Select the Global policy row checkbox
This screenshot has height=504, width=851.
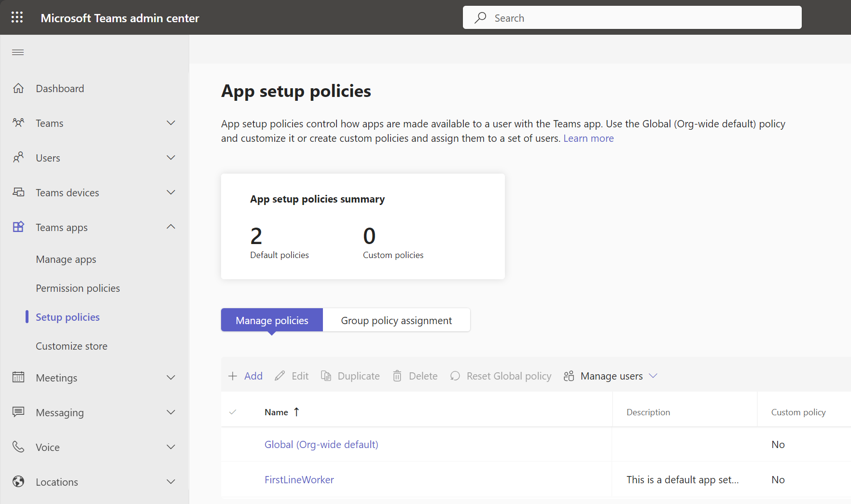pyautogui.click(x=233, y=444)
